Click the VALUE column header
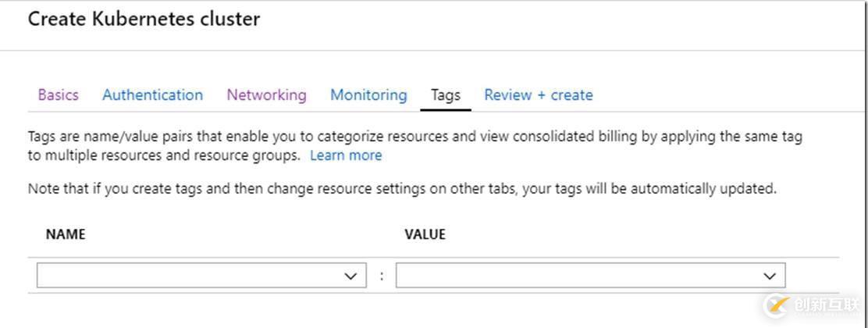868x328 pixels. click(x=425, y=234)
